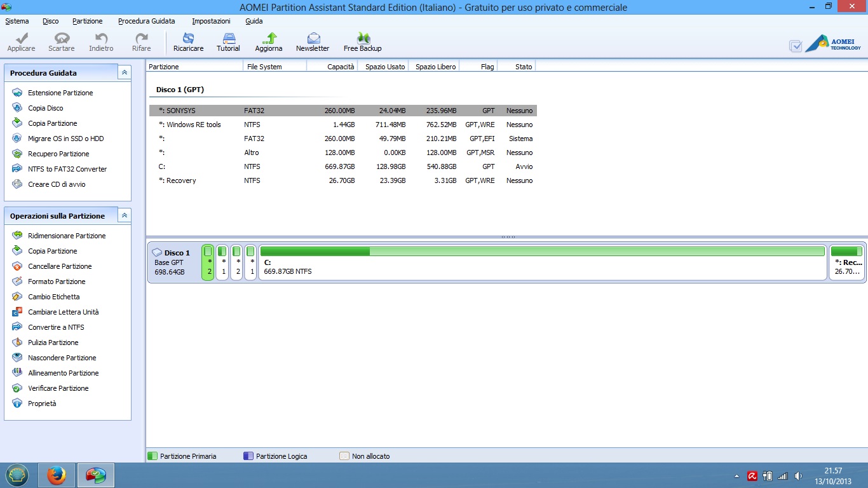Sort by the Spazio Usato column header
The image size is (868, 488).
(383, 67)
